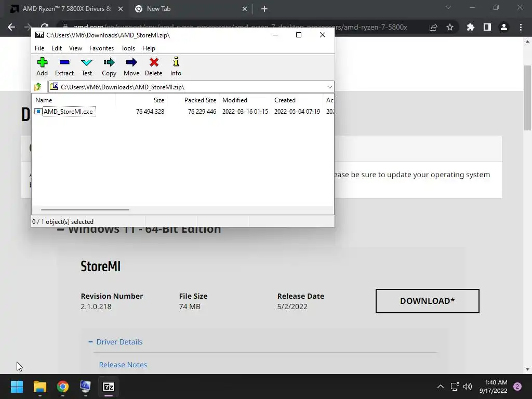Open File Explorer from the taskbar
This screenshot has width=532, height=399.
39,387
